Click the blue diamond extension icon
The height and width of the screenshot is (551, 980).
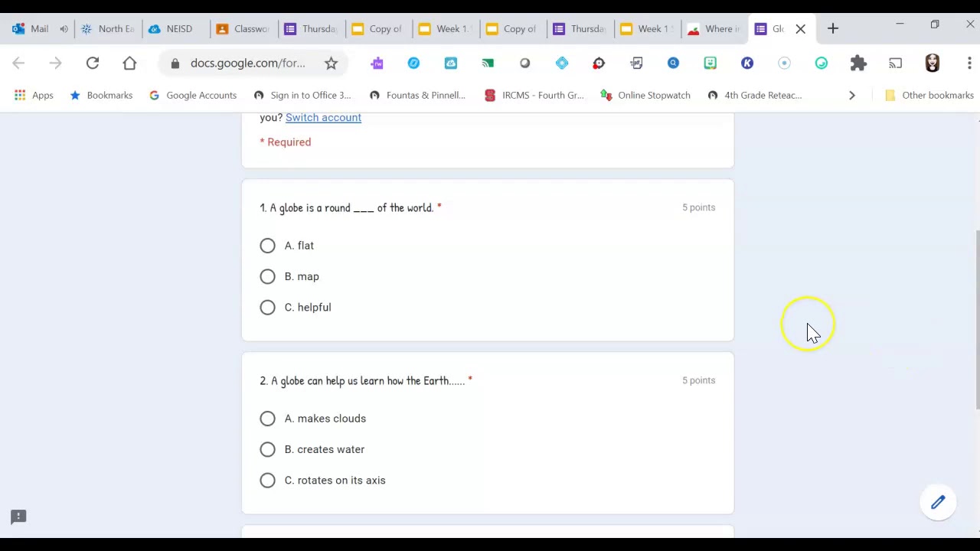562,64
